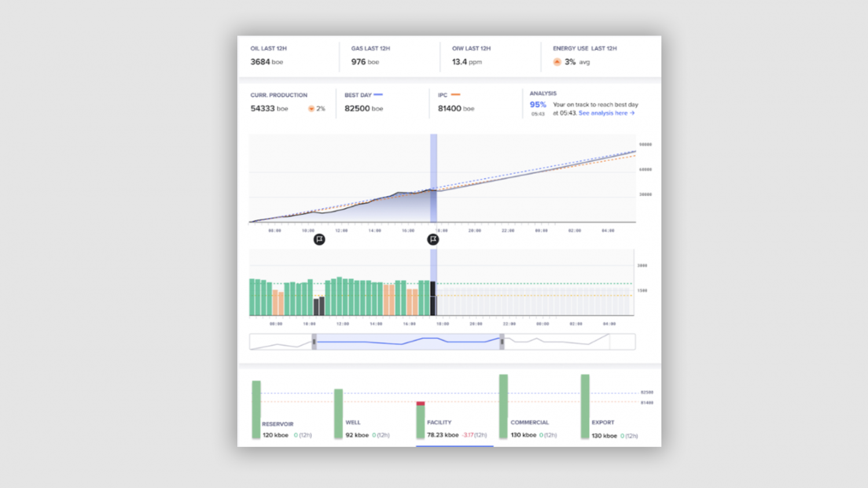
Task: Click the right handle of range selector
Action: point(502,342)
